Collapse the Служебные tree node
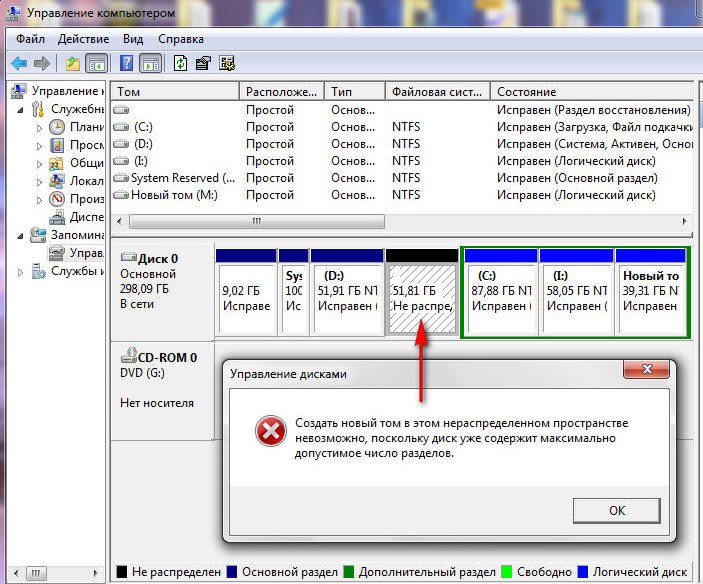703x584 pixels. 20,109
